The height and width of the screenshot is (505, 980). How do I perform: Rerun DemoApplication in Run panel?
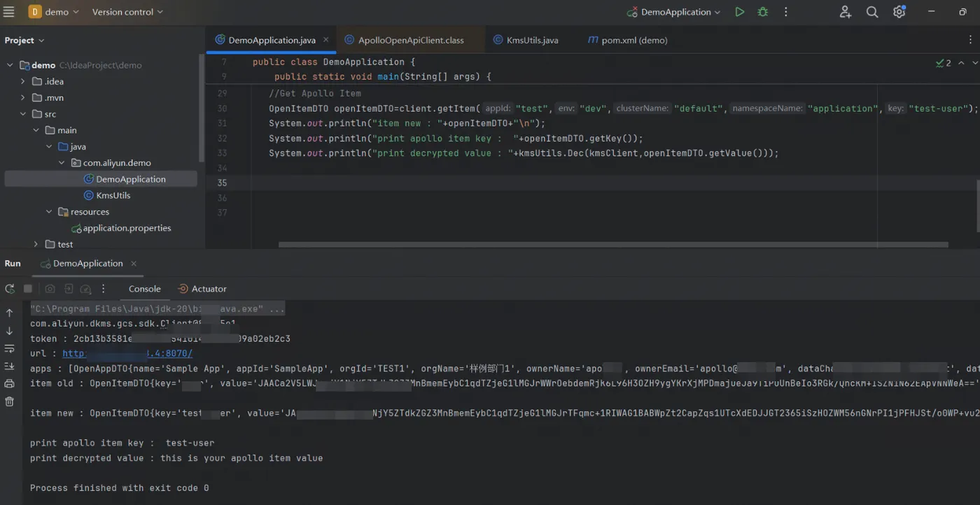click(x=10, y=289)
